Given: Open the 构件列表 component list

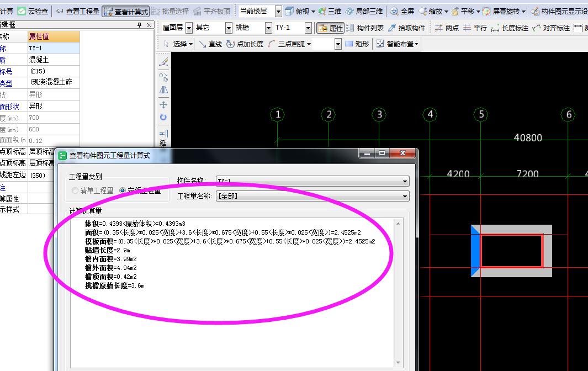Looking at the screenshot, I should (365, 28).
